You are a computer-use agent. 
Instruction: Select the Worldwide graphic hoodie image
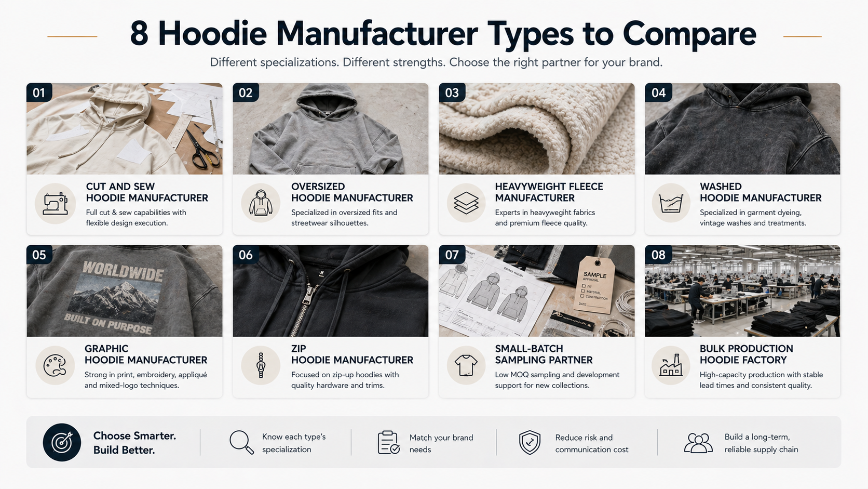125,291
